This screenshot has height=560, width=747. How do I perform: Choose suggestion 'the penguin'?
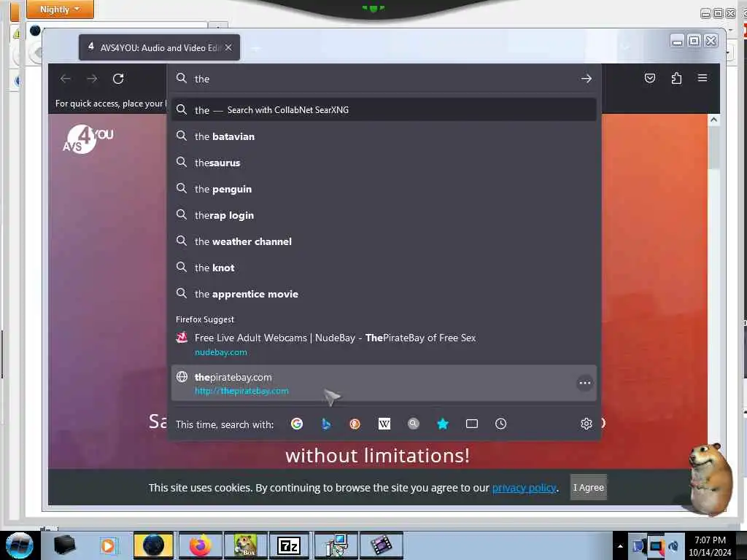[384, 189]
